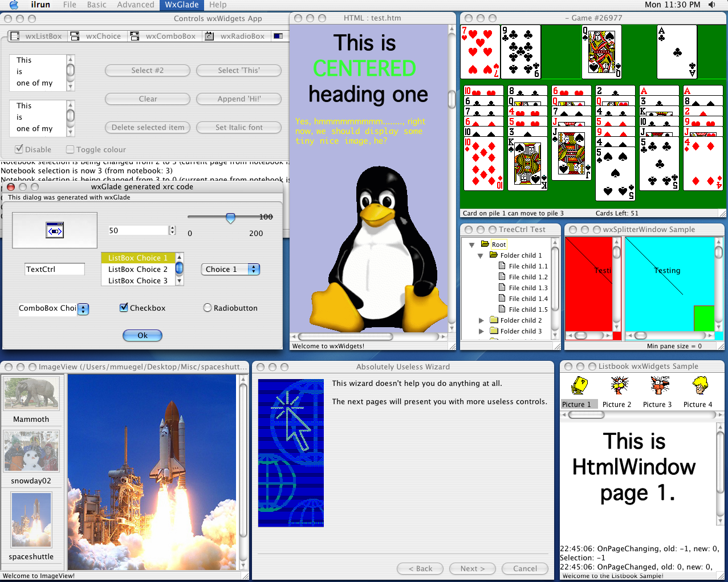This screenshot has width=728, height=582.
Task: Click Delete selected item button
Action: click(148, 128)
